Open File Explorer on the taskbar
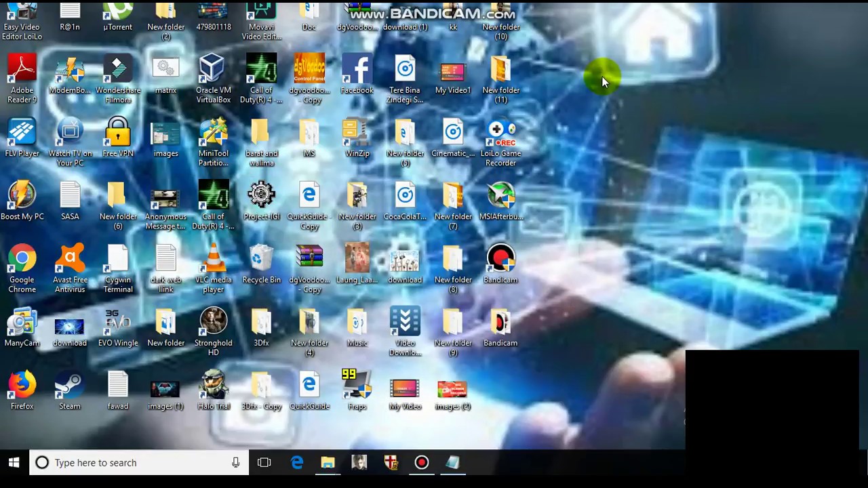This screenshot has width=868, height=488. click(x=328, y=463)
